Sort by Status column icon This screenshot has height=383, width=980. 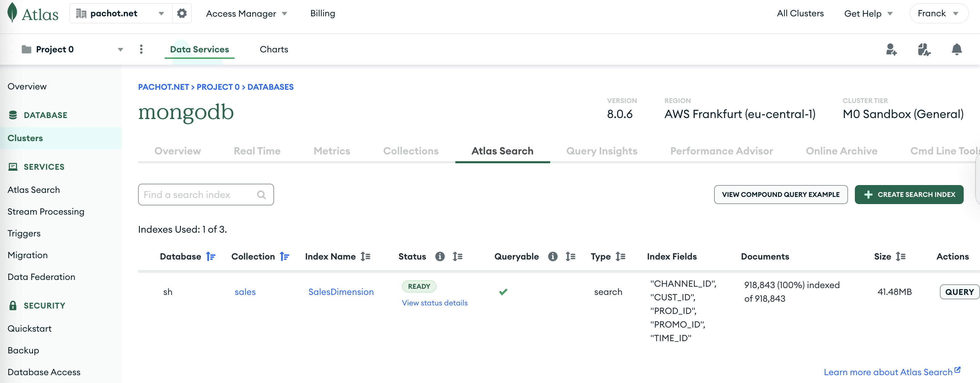(x=458, y=256)
